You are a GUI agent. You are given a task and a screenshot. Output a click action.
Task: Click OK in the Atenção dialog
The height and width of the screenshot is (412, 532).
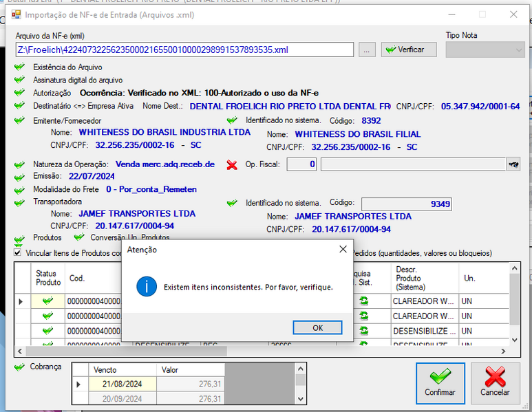317,327
